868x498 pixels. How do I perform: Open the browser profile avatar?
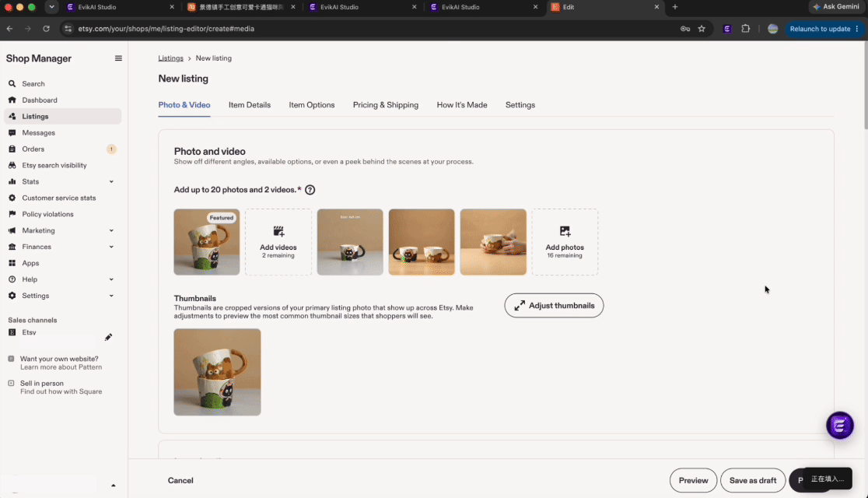772,29
